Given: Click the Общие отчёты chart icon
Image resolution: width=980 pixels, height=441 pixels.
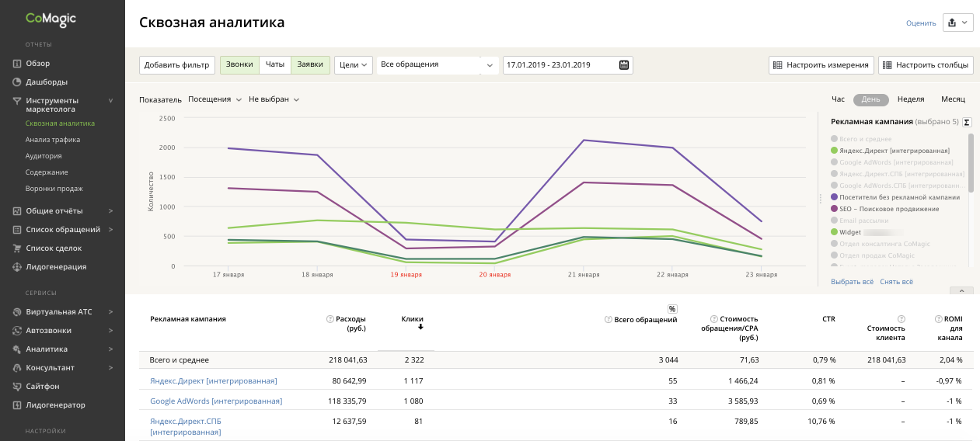Looking at the screenshot, I should [17, 210].
